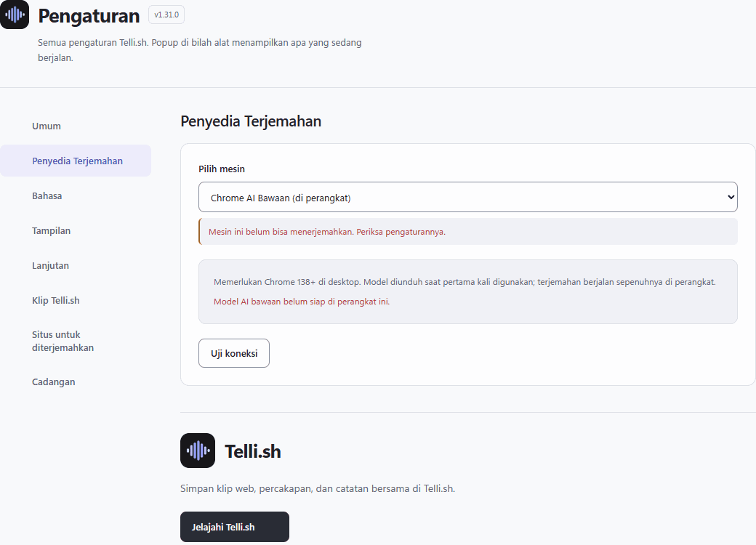The image size is (756, 545).
Task: Select Penyedia Terjemahan in the sidebar
Action: tap(76, 161)
